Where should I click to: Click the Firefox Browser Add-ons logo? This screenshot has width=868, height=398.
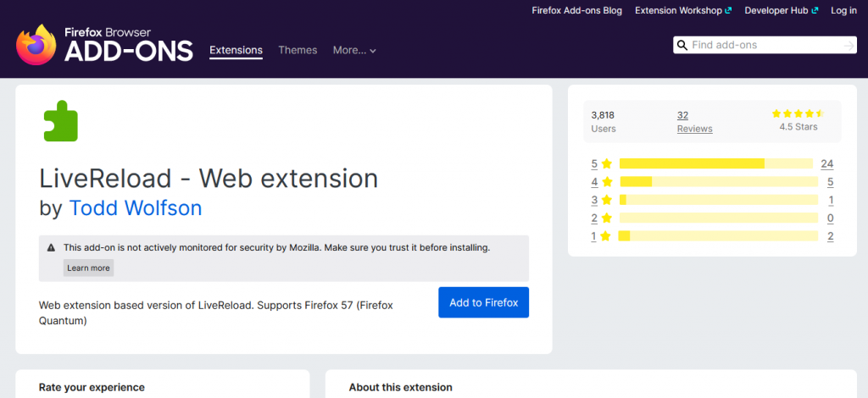(x=104, y=45)
